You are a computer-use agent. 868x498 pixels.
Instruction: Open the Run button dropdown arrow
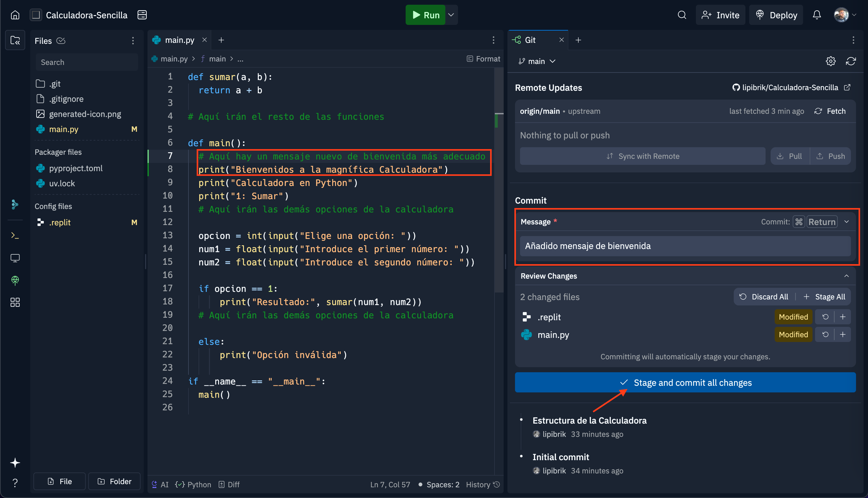coord(451,15)
